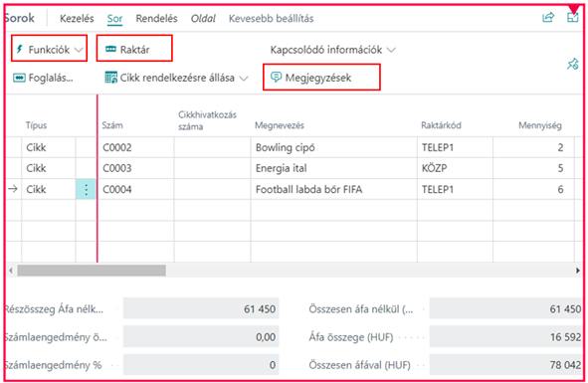Click the Számlaengedmény % label
The image size is (588, 383).
tap(54, 365)
